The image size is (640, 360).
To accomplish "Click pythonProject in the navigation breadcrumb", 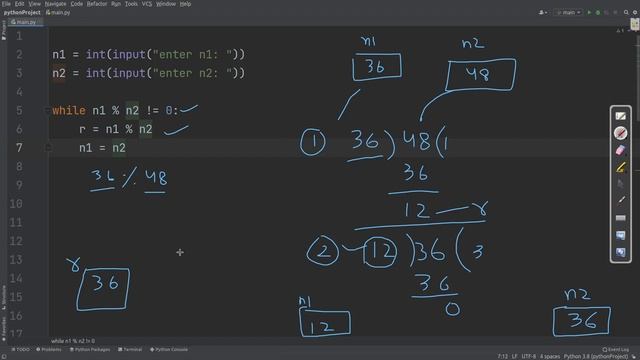I will [x=22, y=13].
